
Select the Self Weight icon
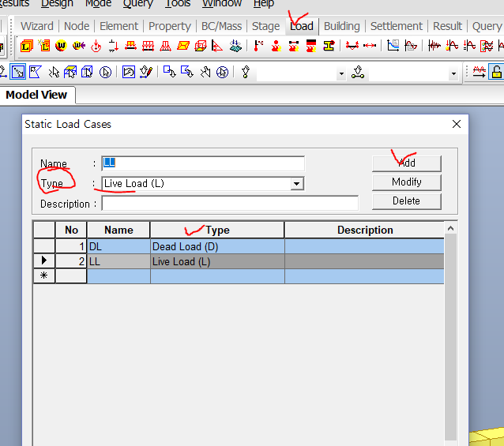coord(61,46)
